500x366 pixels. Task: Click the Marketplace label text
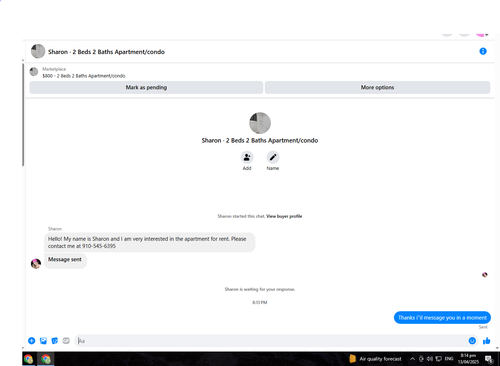(54, 69)
